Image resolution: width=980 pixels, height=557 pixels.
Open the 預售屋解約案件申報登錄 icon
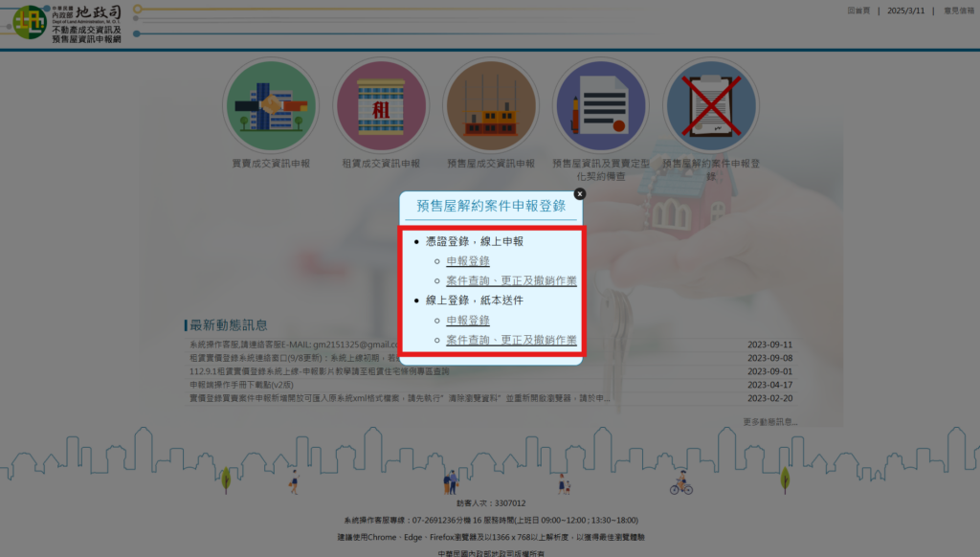point(711,105)
